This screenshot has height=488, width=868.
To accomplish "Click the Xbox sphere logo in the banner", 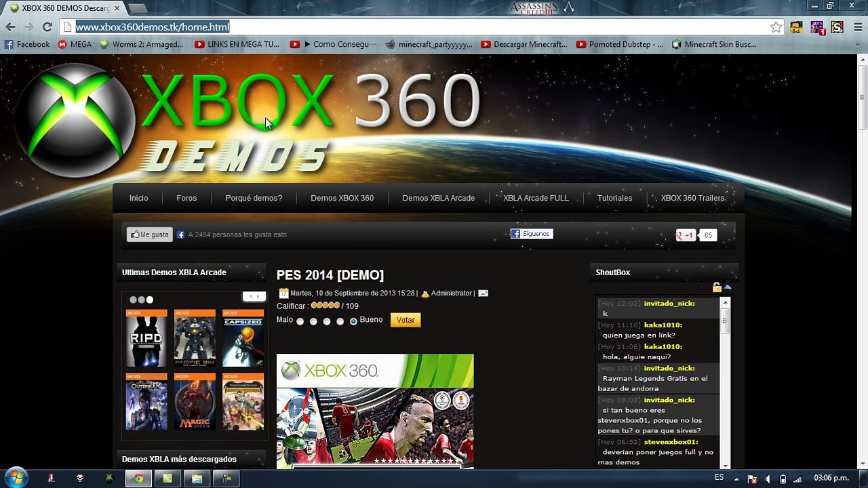I will (x=75, y=121).
